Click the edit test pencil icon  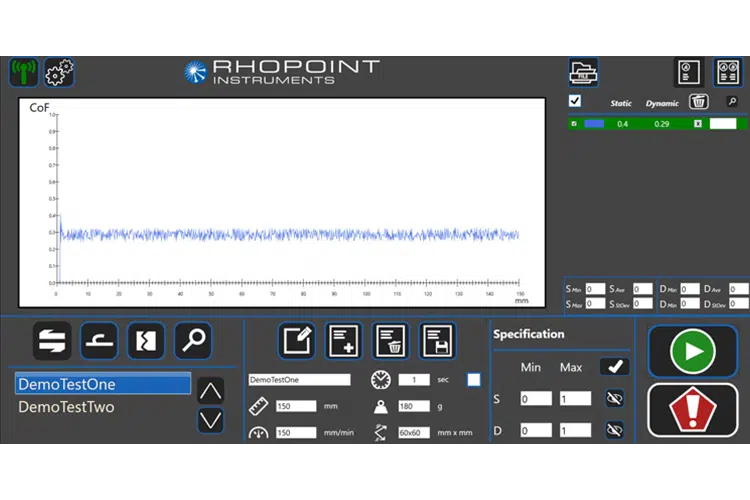[296, 341]
